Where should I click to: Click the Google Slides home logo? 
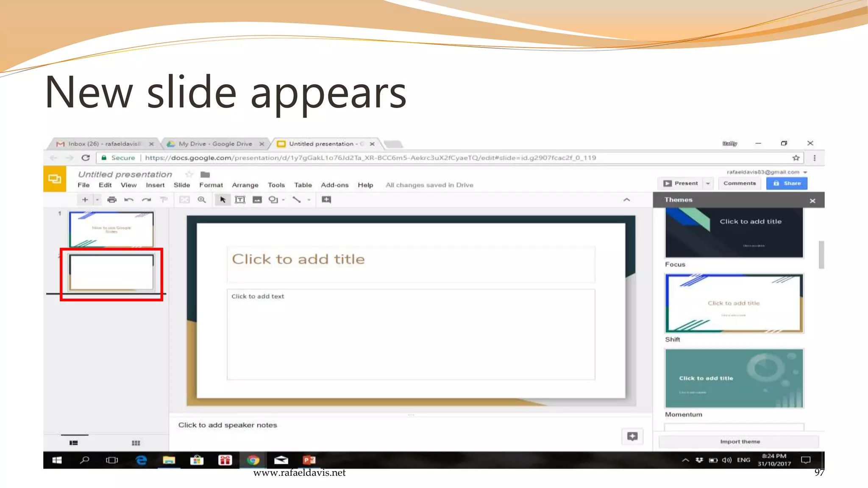tap(55, 179)
